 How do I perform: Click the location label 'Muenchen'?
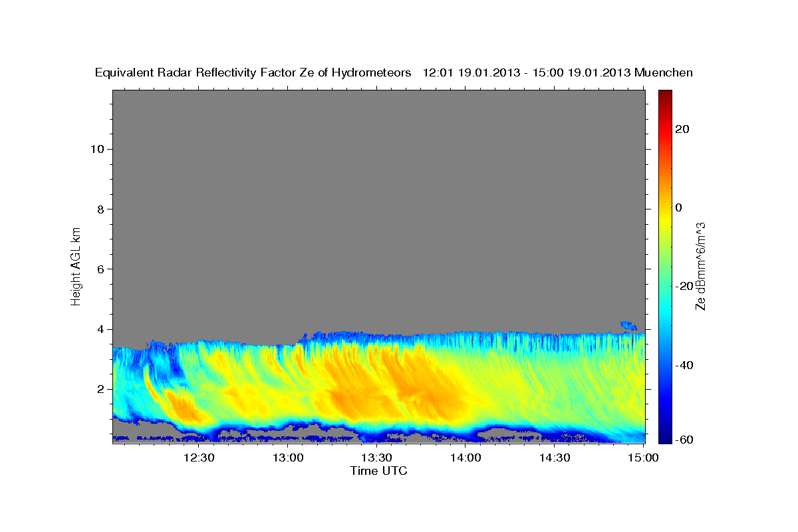(664, 72)
